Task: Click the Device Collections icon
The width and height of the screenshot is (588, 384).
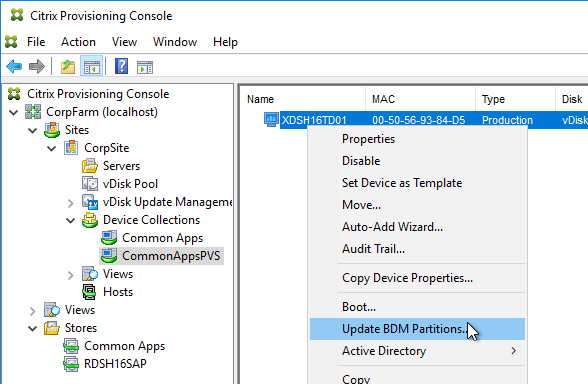Action: [90, 220]
